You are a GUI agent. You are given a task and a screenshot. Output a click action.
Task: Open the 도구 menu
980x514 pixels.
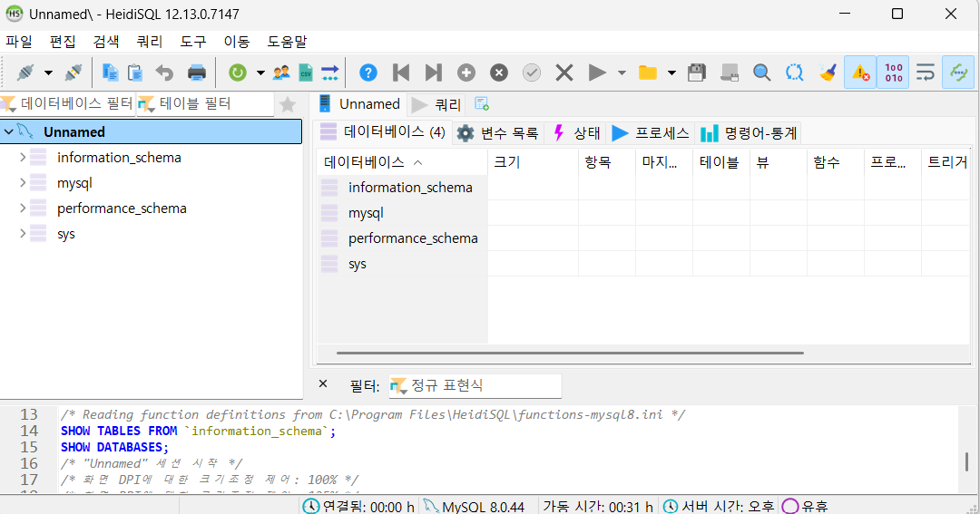point(193,41)
